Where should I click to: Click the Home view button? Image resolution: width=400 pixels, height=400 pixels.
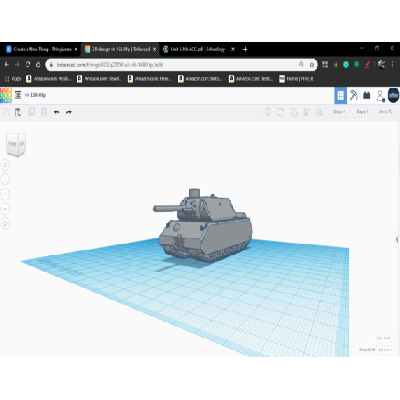(5, 164)
